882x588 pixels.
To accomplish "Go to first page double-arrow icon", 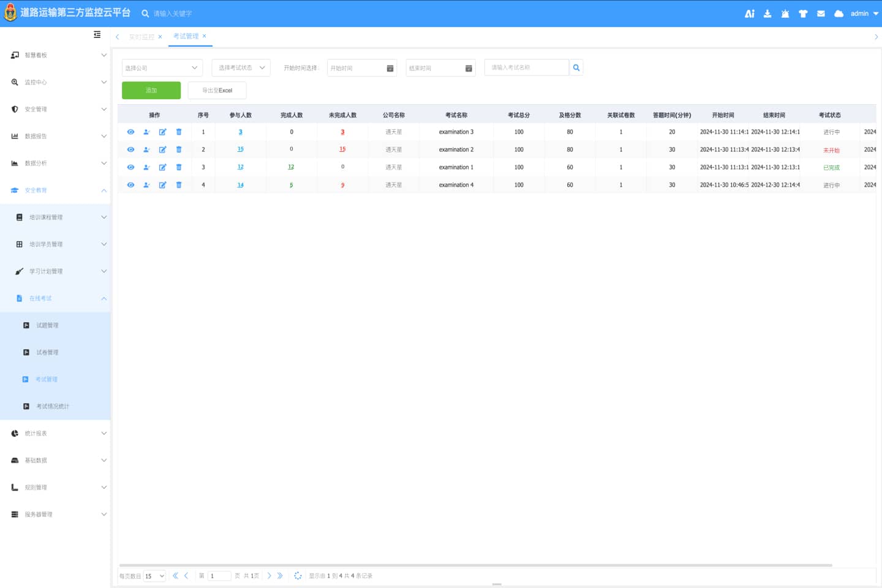I will tap(175, 576).
